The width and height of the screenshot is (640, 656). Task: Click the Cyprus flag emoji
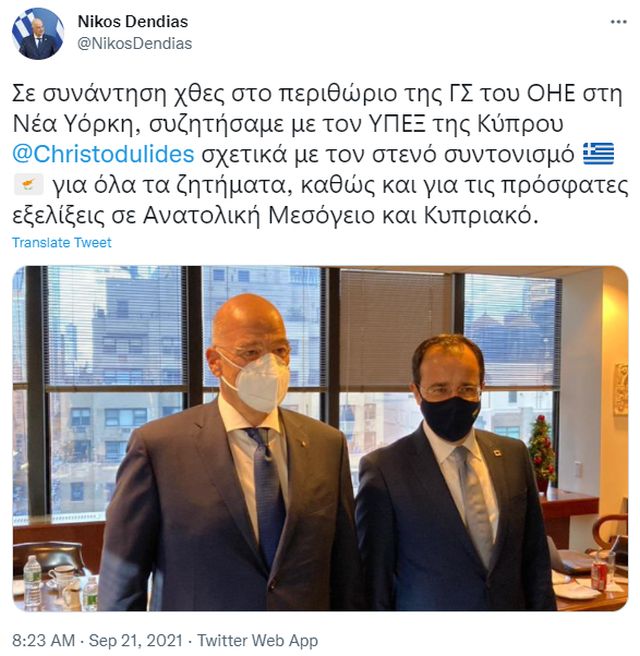tap(28, 184)
